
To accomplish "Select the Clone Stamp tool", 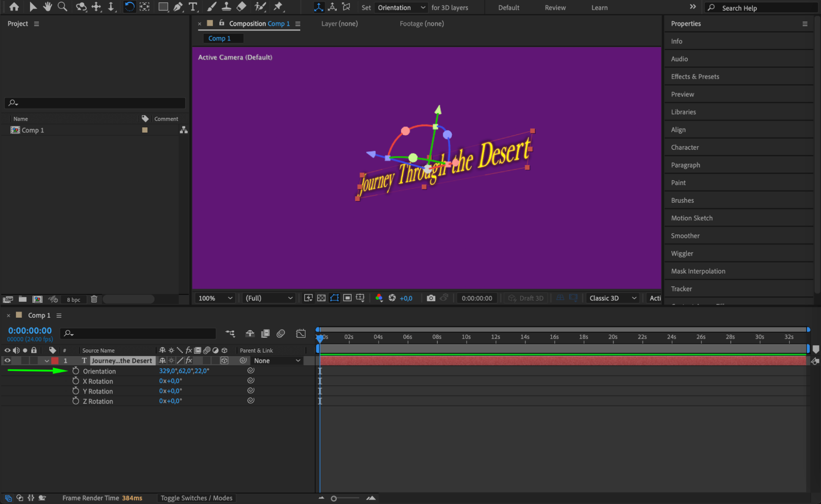I will pyautogui.click(x=226, y=7).
